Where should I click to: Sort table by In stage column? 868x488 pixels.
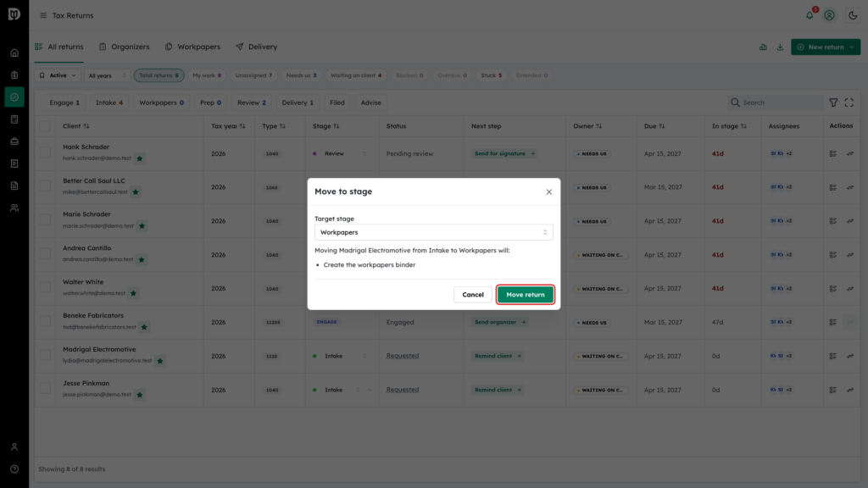pyautogui.click(x=729, y=126)
